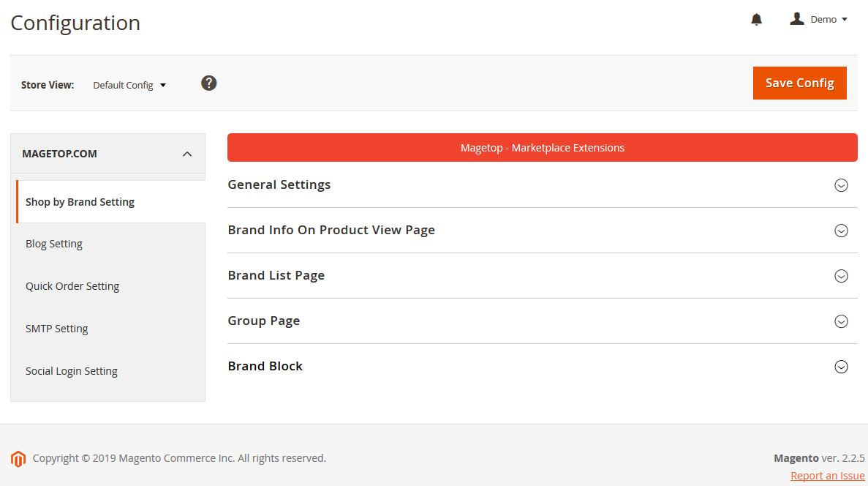Click the Magento logo in footer
868x486 pixels.
pyautogui.click(x=18, y=459)
